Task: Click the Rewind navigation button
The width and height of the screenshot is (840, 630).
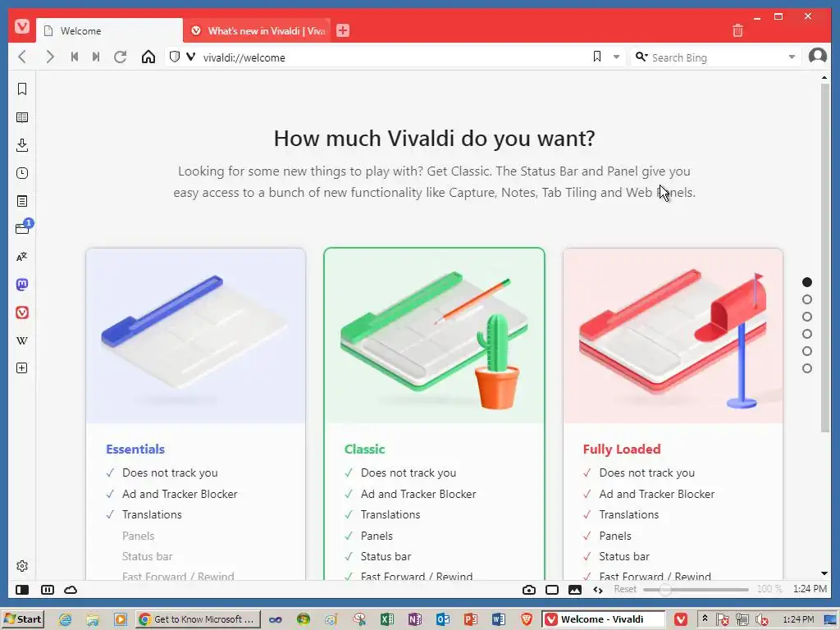Action: pyautogui.click(x=75, y=57)
